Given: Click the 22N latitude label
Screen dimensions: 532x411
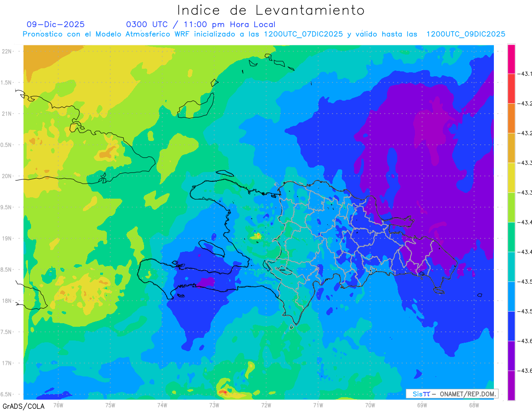Looking at the screenshot, I should pyautogui.click(x=7, y=51).
